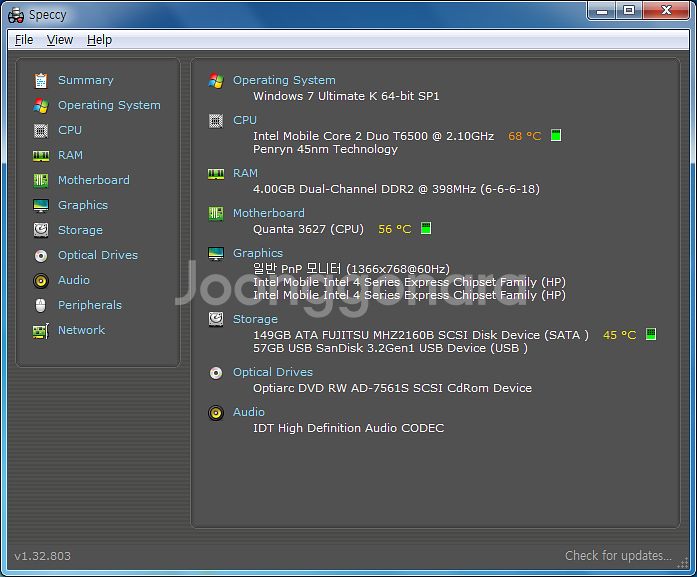Click the Operating System Windows flag sidebar icon
Viewport: 697px width, 577px height.
(x=41, y=105)
